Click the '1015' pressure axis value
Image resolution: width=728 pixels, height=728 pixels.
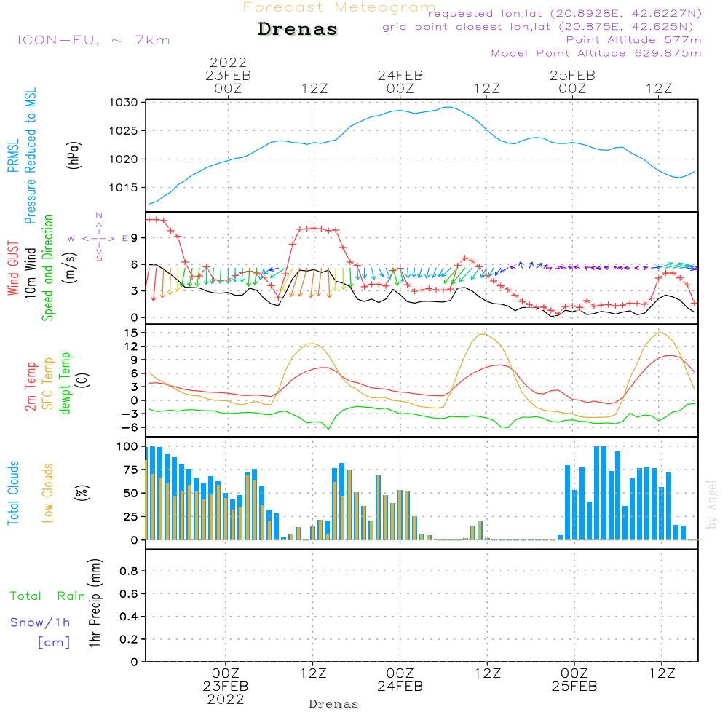(124, 188)
